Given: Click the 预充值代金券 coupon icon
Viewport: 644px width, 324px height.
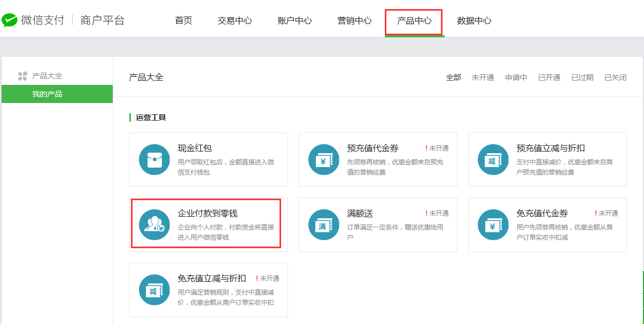Looking at the screenshot, I should tap(324, 160).
